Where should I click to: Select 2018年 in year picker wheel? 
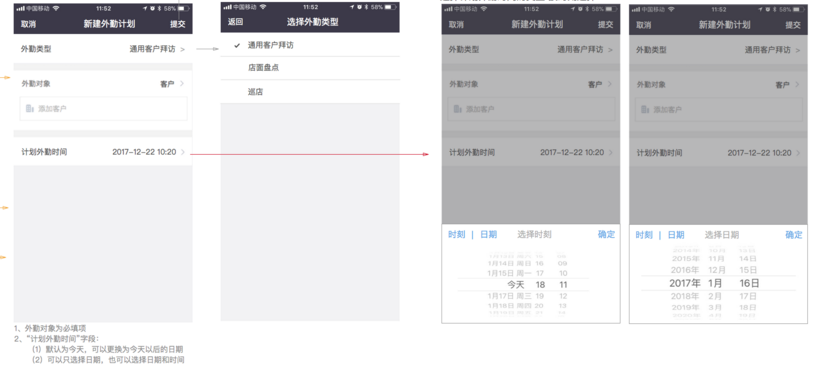(685, 296)
